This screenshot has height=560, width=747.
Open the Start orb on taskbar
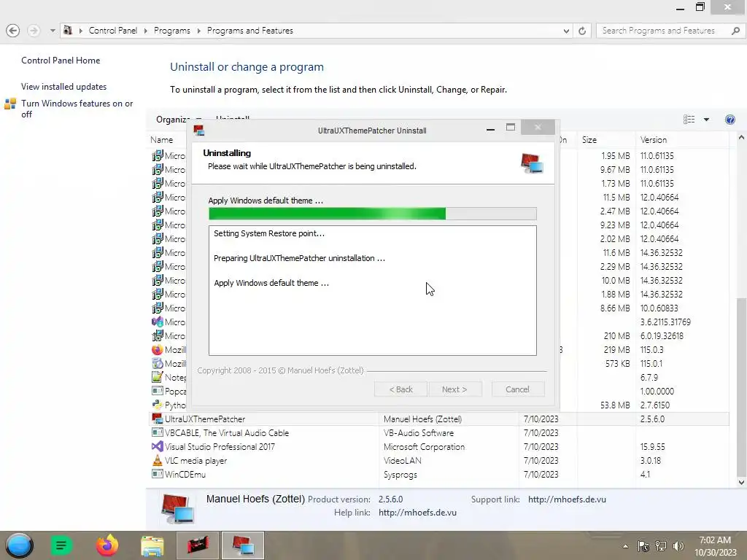click(20, 545)
